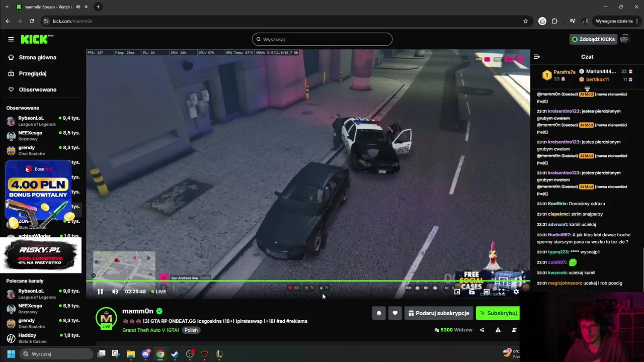The image size is (644, 362).
Task: Collapse the chat panel arrow icon
Action: point(537,57)
